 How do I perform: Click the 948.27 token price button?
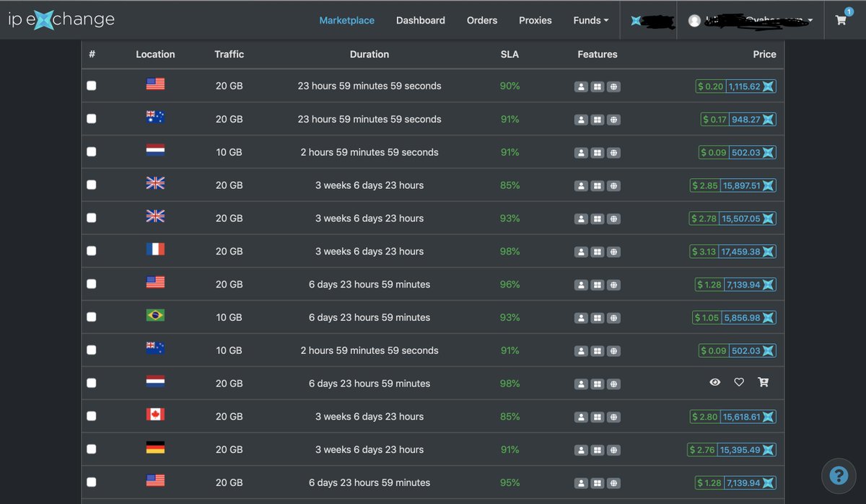pos(753,120)
